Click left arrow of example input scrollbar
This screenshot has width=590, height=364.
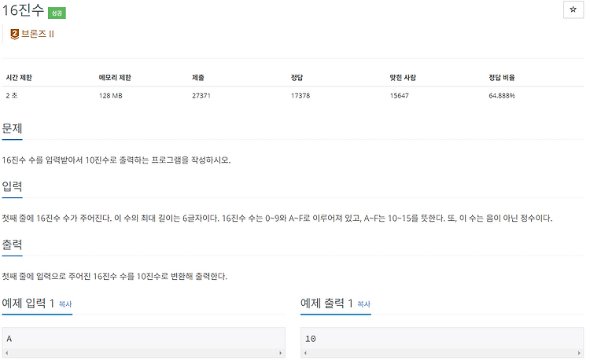(7, 353)
